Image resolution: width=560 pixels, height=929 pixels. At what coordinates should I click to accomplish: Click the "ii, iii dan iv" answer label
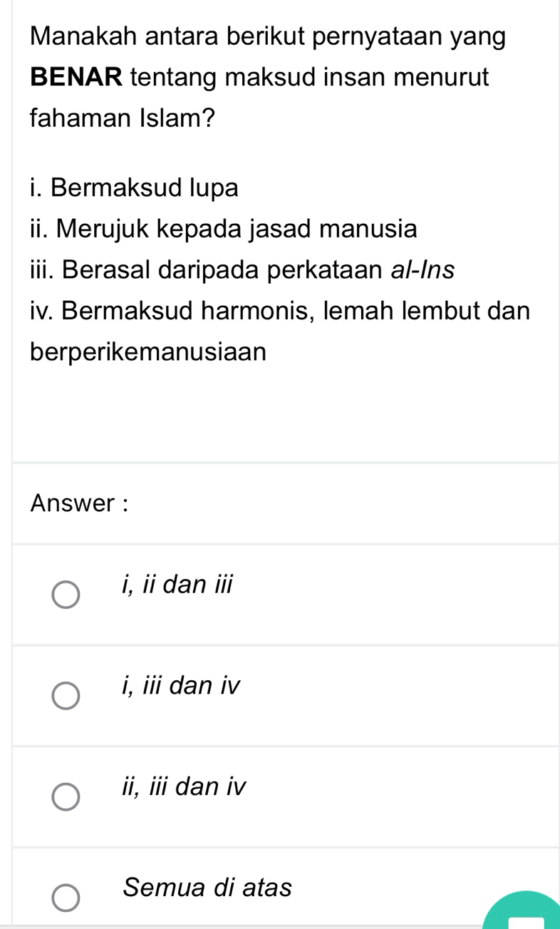pos(185,787)
